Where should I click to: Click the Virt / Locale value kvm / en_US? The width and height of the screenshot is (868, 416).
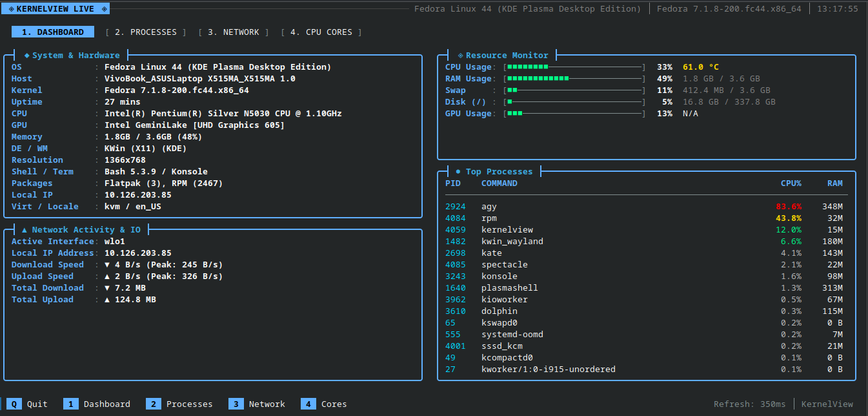133,206
